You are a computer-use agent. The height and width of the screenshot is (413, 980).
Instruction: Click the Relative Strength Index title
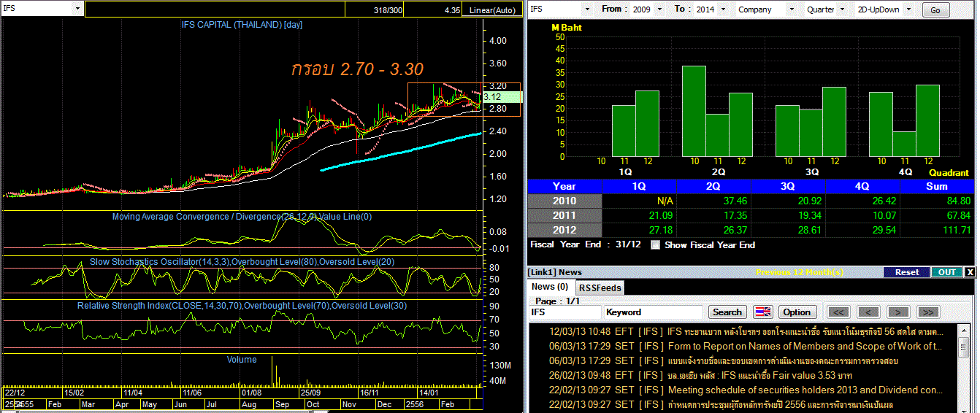(242, 305)
